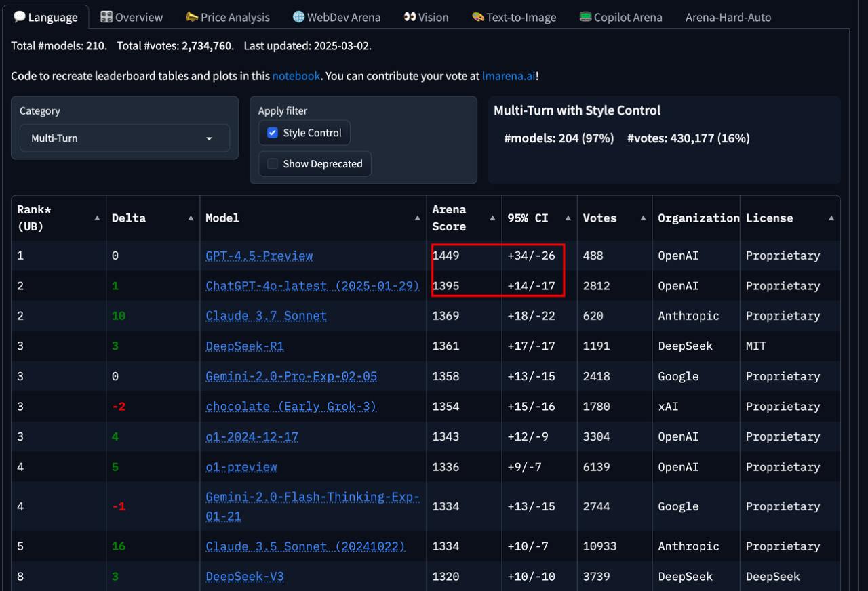Sort table by Rank (UB) column arrow
This screenshot has height=591, width=868.
tap(97, 218)
